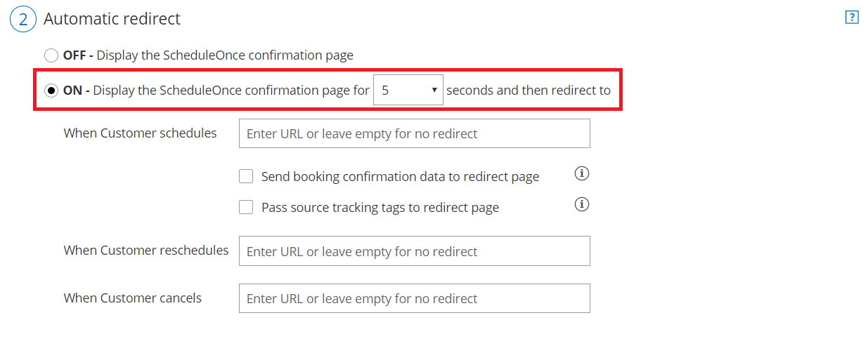Click the 'When Customer schedules' label
868x346 pixels.
point(140,133)
